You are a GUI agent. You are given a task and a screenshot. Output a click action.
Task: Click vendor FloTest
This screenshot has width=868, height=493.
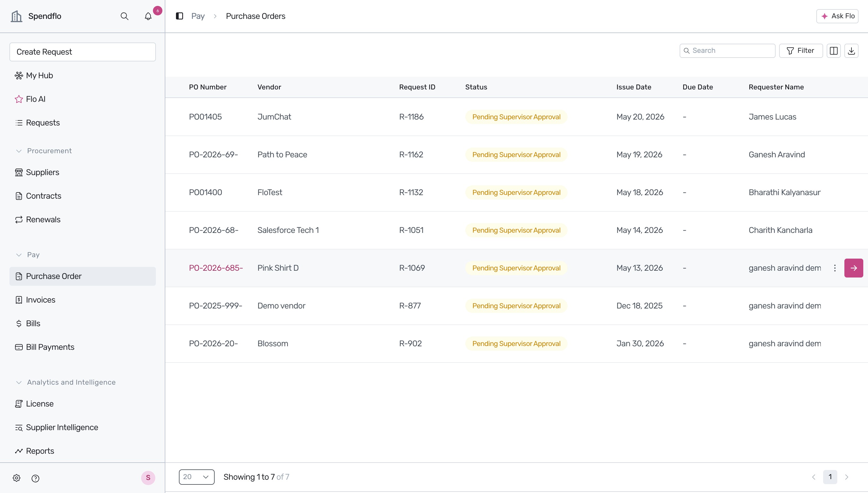[x=270, y=193]
